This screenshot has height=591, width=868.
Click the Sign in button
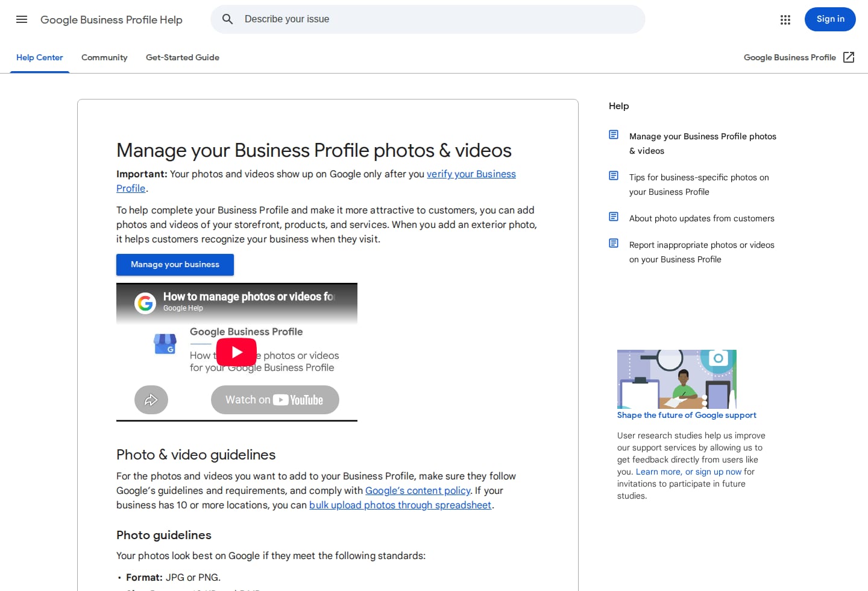[830, 19]
